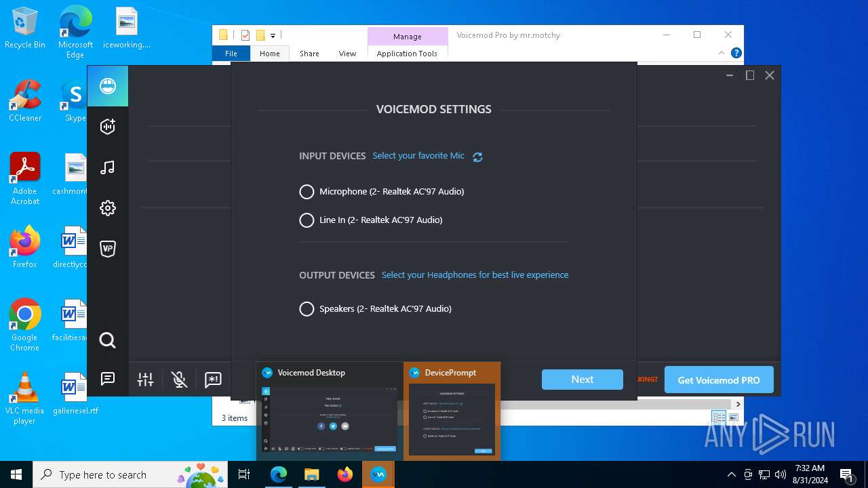Viewport: 868px width, 488px height.
Task: Open Task View on the taskbar
Action: (245, 474)
